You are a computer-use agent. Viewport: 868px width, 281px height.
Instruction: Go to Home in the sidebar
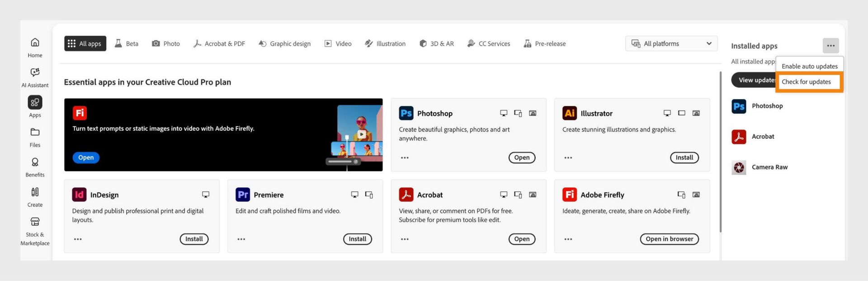(x=35, y=48)
